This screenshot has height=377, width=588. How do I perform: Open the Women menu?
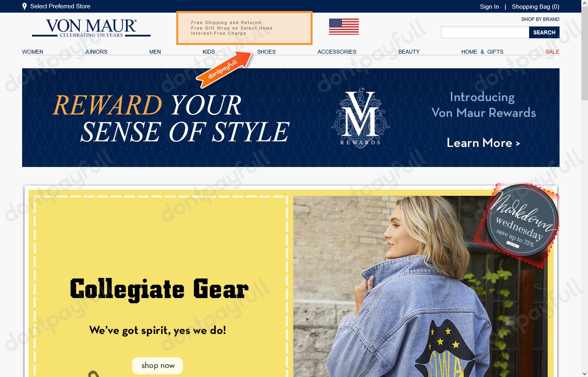click(32, 52)
